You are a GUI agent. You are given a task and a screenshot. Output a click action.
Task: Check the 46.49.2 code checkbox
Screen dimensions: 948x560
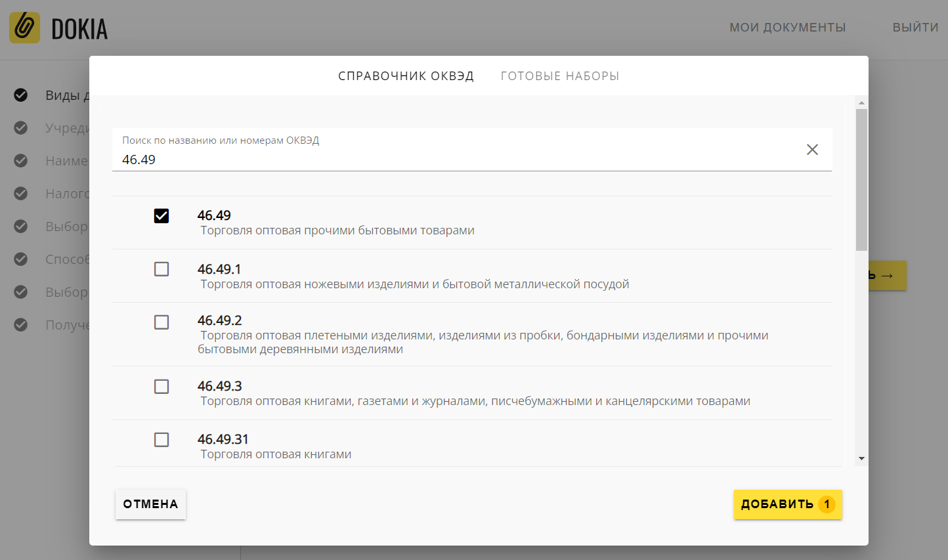(x=162, y=322)
